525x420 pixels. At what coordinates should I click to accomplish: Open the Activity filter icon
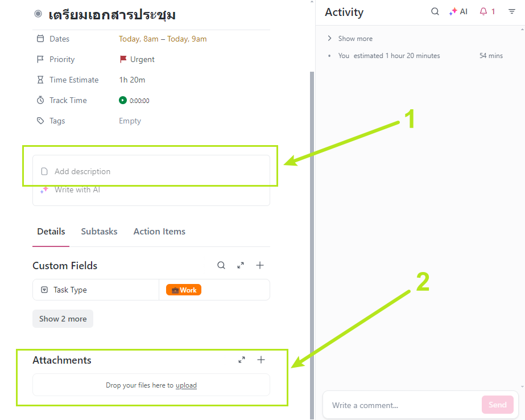tap(512, 12)
